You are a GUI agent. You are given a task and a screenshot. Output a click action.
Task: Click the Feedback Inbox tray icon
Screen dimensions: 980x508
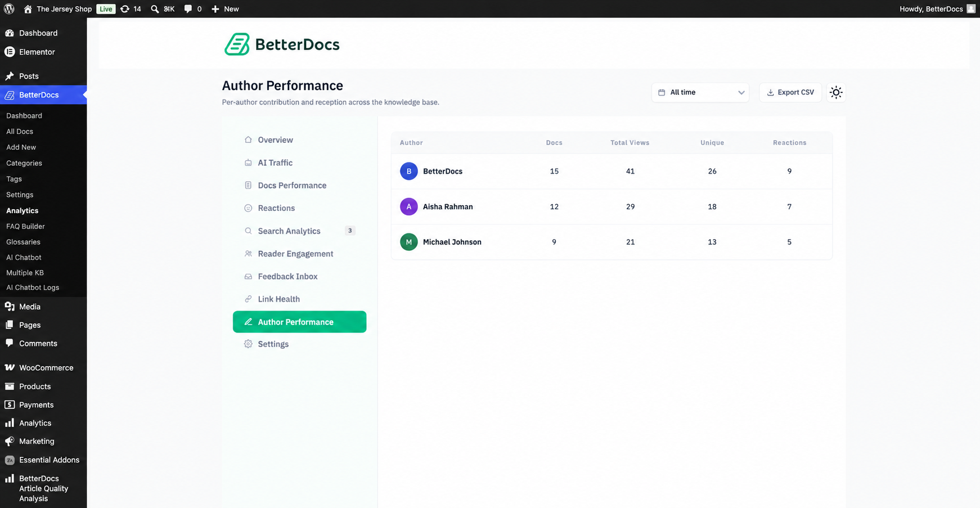[248, 276]
